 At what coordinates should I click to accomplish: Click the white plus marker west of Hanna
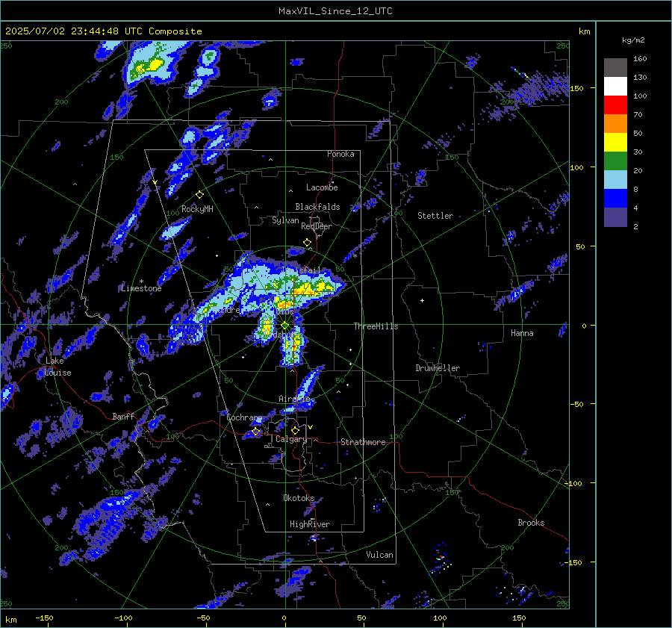click(422, 300)
